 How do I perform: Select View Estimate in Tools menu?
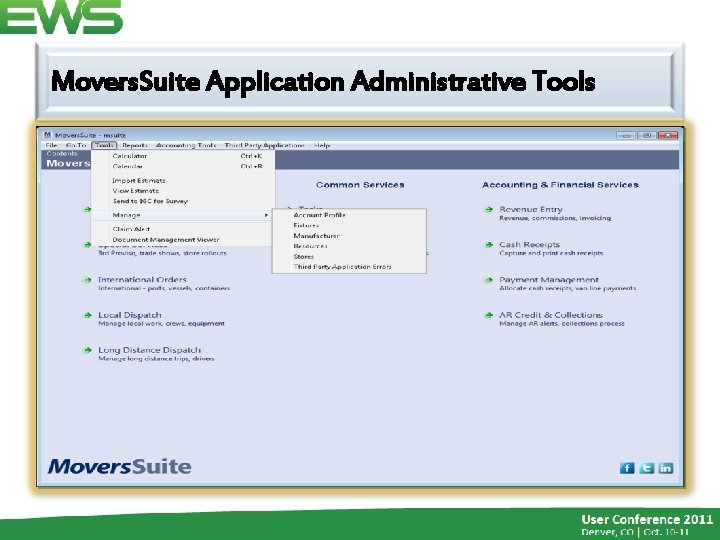[x=183, y=191]
